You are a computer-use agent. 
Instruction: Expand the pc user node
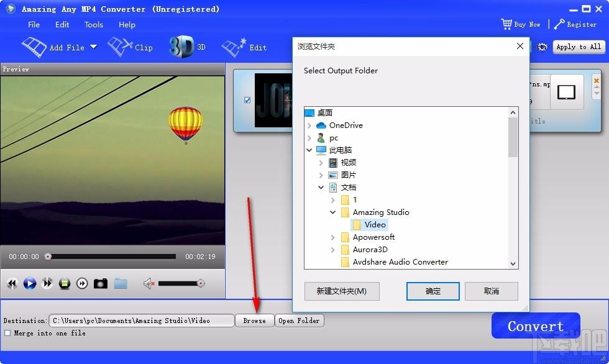coord(309,138)
